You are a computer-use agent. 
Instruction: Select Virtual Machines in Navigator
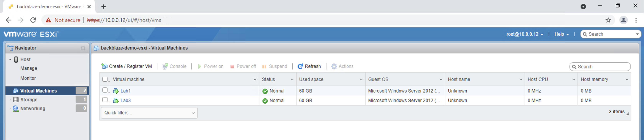pos(47,91)
